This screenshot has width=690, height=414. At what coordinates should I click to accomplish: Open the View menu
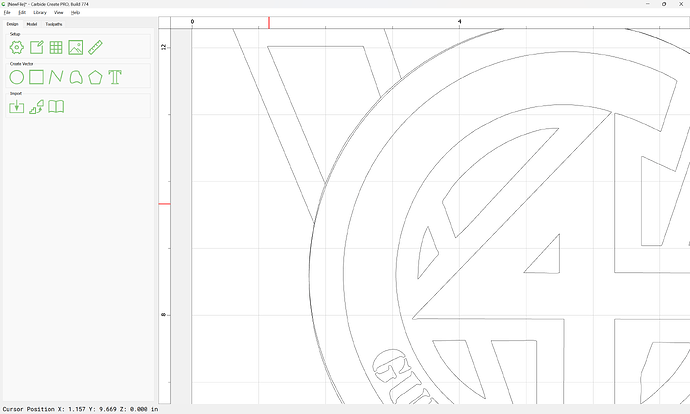[59, 13]
